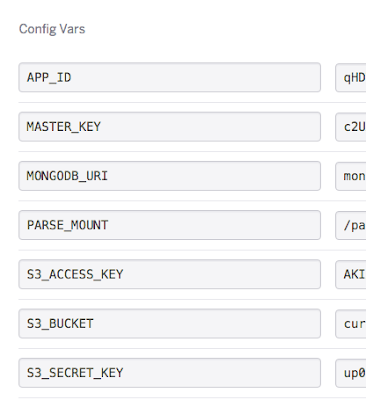Image resolution: width=366 pixels, height=400 pixels.
Task: Select the S3_BUCKET value starting with cur
Action: [x=351, y=324]
